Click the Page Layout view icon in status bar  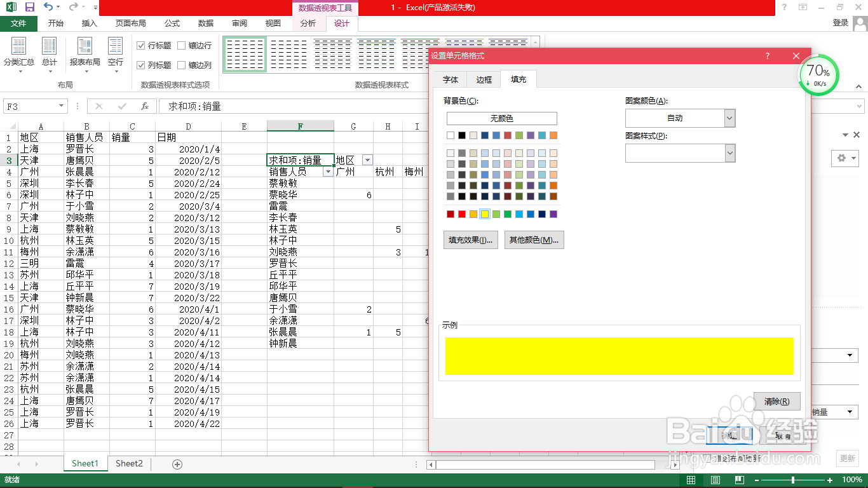[x=715, y=480]
